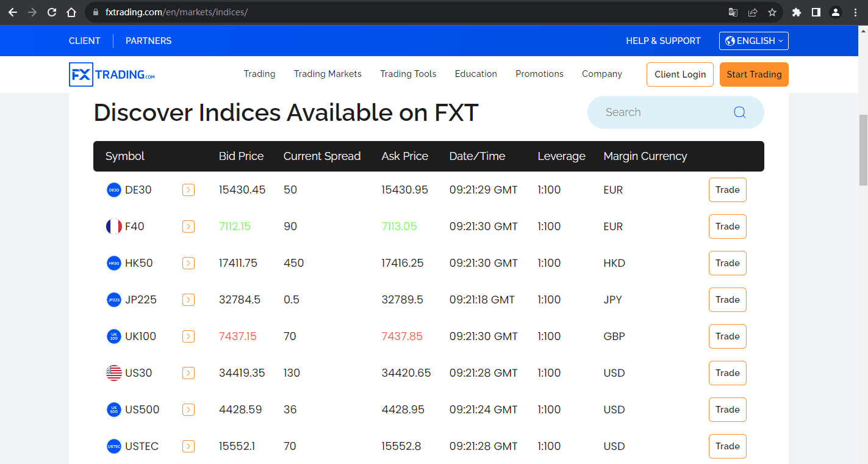Click the JP225 margin currency JPY
The image size is (868, 464).
[612, 300]
